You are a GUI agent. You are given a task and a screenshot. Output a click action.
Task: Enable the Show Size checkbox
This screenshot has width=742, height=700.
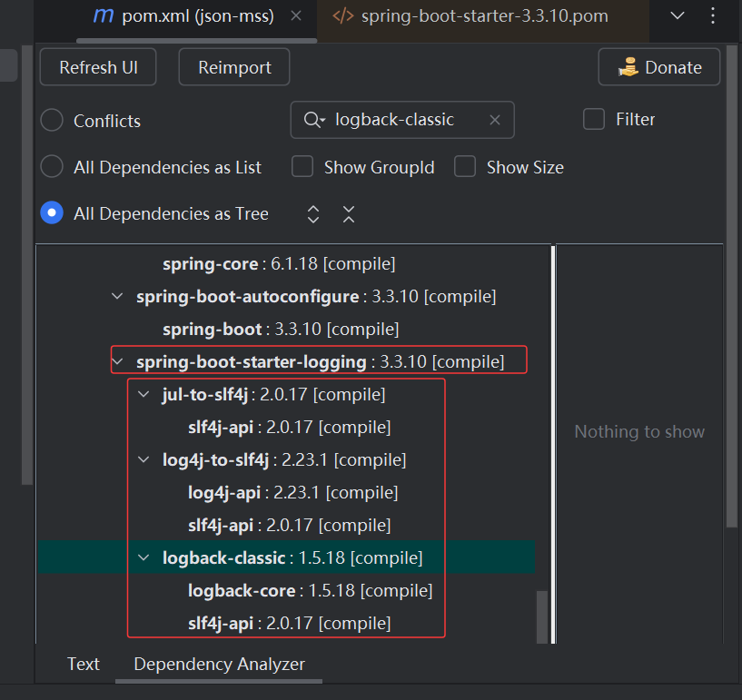[464, 167]
